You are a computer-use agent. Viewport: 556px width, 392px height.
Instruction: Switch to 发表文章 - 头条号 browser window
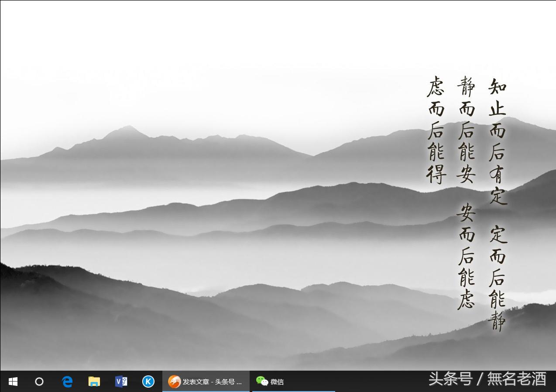pos(206,382)
